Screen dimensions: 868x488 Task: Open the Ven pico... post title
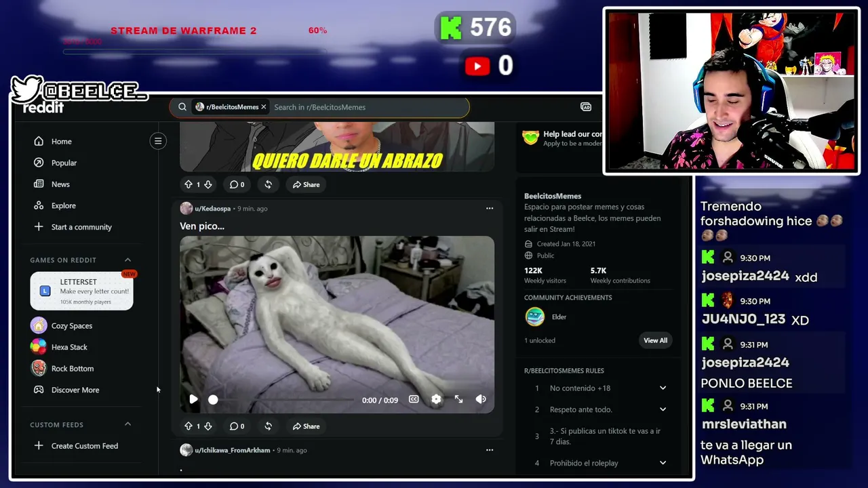click(202, 226)
